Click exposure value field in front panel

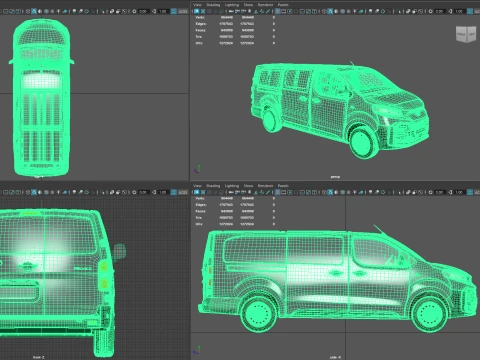(x=144, y=192)
